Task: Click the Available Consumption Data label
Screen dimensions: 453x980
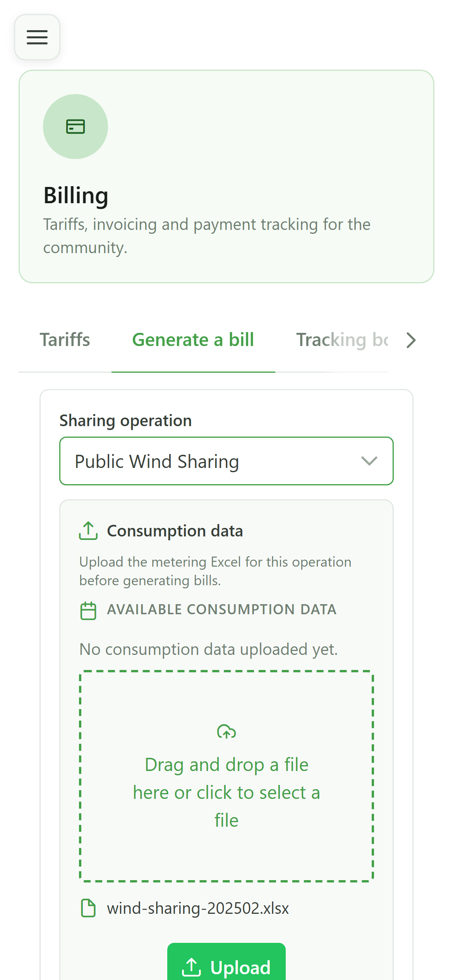Action: click(222, 610)
